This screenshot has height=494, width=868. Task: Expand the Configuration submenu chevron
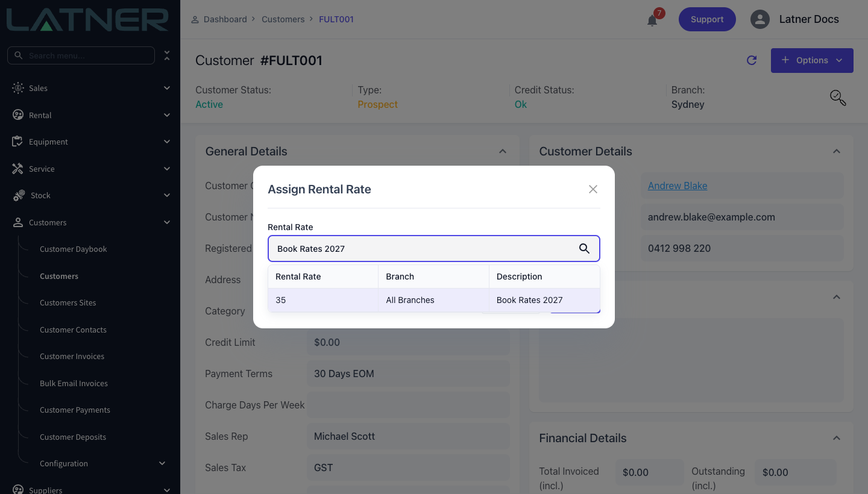point(162,463)
